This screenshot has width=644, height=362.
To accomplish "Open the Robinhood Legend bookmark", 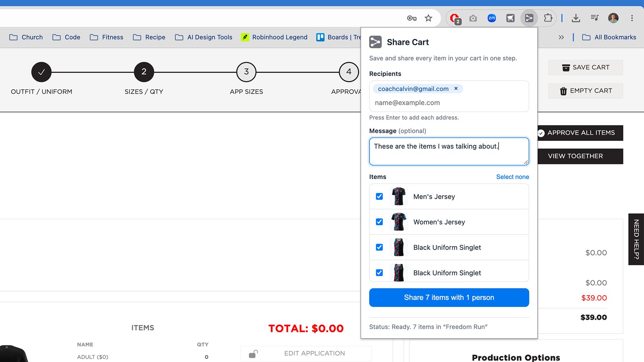I will pos(274,37).
